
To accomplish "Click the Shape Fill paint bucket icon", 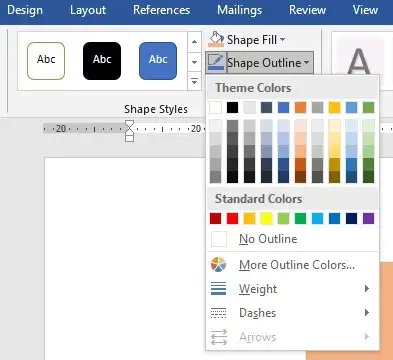I will tap(216, 39).
